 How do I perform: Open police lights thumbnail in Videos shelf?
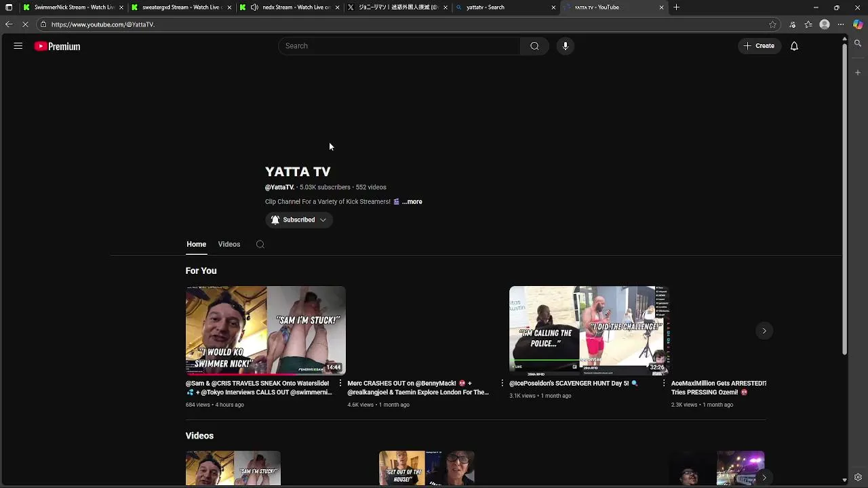coord(717,468)
